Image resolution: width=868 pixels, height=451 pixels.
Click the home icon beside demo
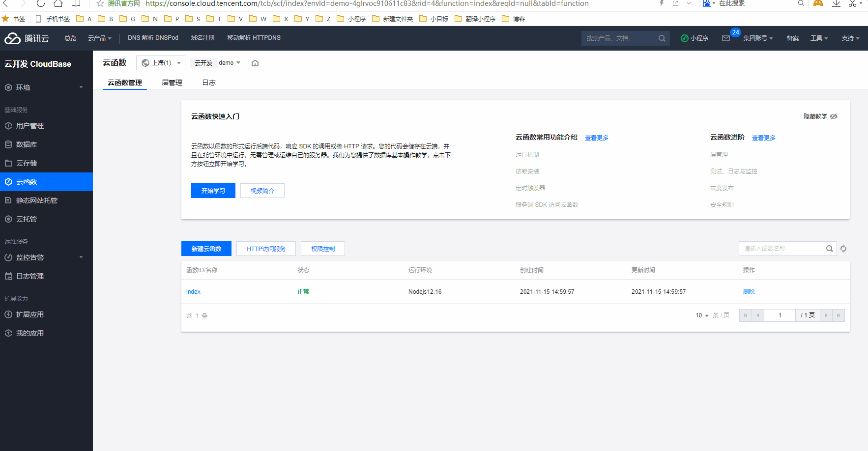255,63
